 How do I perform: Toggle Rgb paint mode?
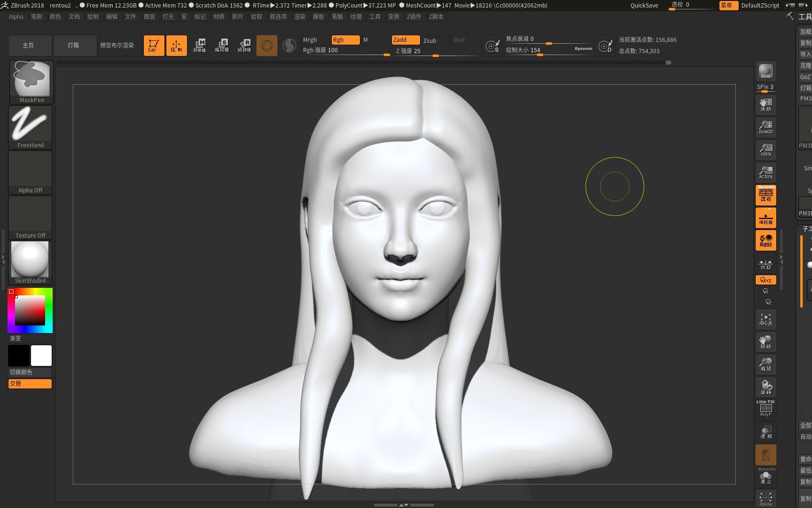(345, 40)
